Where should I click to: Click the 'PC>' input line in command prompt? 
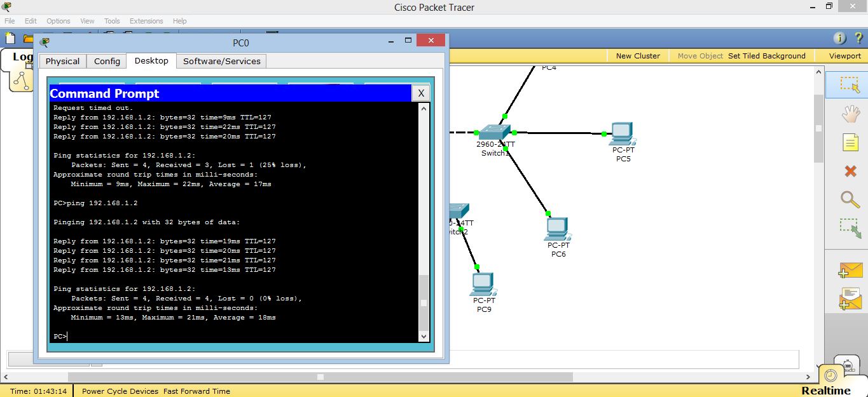point(60,336)
